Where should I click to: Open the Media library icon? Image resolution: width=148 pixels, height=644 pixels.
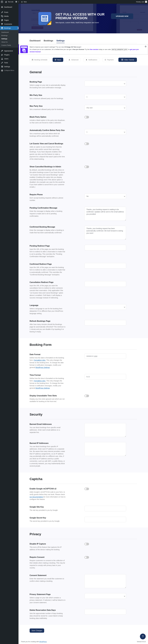coord(2,16)
